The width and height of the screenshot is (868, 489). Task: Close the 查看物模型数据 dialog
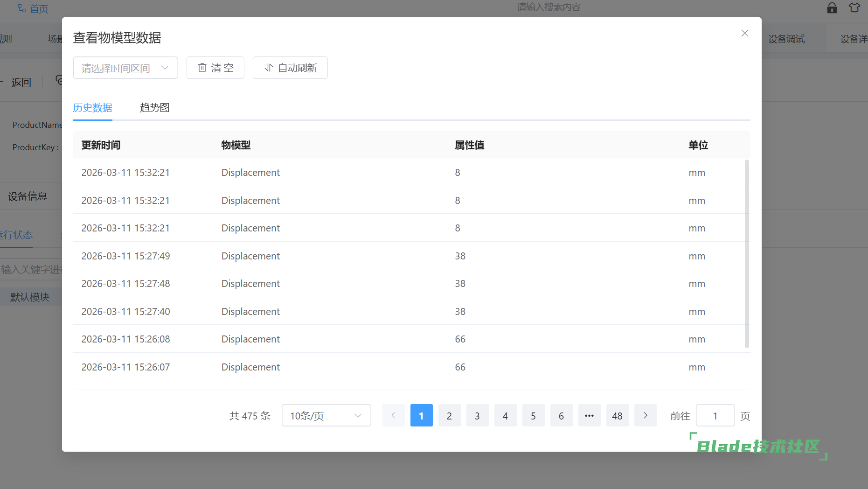click(x=744, y=33)
